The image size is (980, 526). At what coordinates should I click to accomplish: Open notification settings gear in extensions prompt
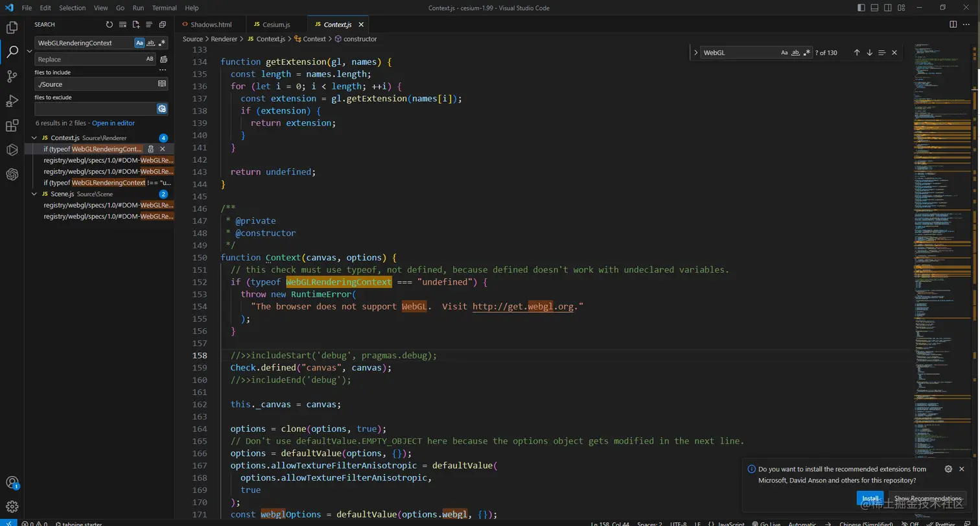(x=948, y=469)
